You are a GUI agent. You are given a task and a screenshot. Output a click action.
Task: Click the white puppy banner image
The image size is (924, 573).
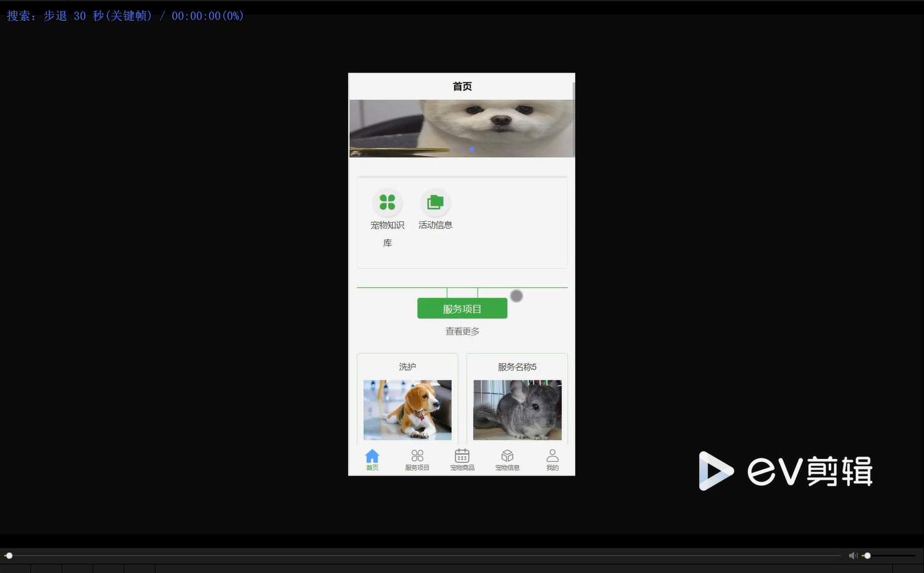click(461, 128)
